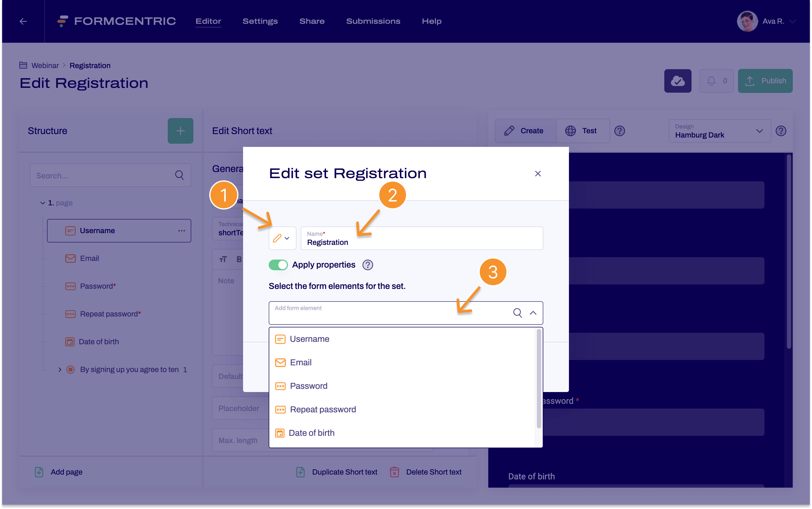
Task: Click the autosave cloud icon
Action: tap(677, 81)
